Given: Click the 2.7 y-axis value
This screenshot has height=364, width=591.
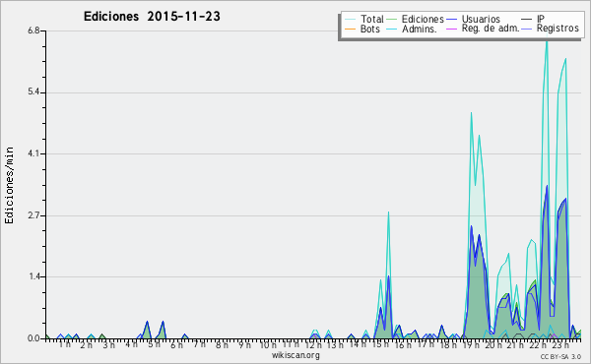Looking at the screenshot, I should pyautogui.click(x=33, y=215).
